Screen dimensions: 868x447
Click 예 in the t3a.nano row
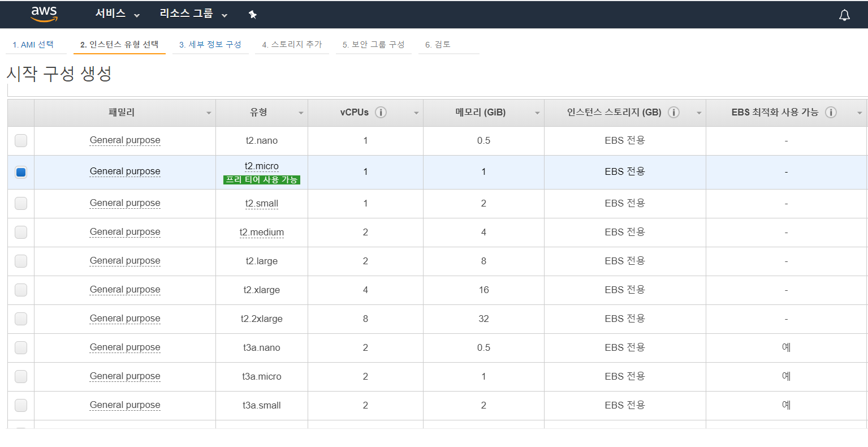pos(786,347)
